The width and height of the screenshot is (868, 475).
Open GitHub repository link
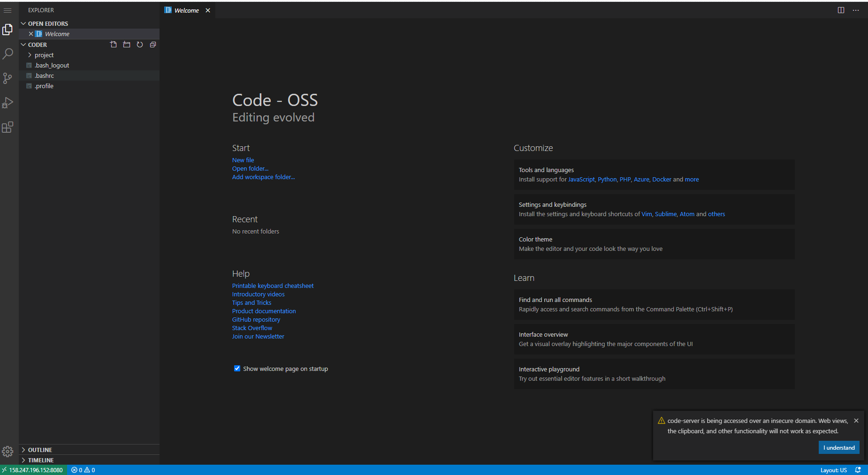click(256, 319)
